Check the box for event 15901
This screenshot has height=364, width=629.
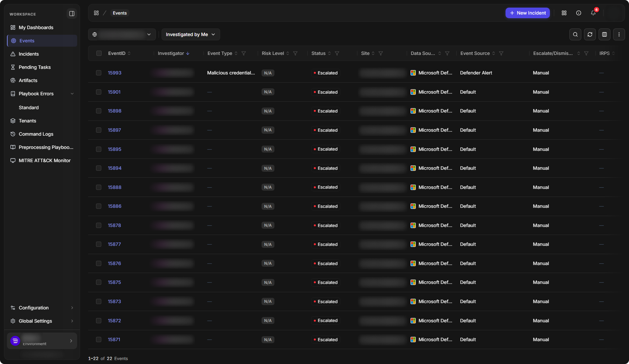(x=99, y=92)
